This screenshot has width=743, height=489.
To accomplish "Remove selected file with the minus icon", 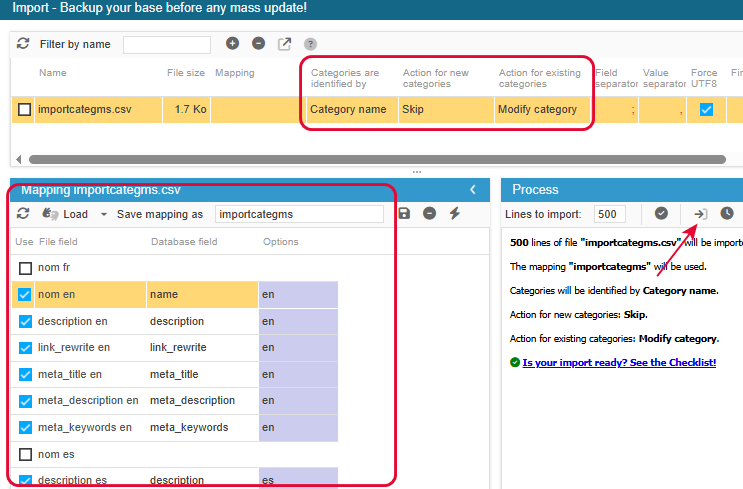I will (258, 44).
